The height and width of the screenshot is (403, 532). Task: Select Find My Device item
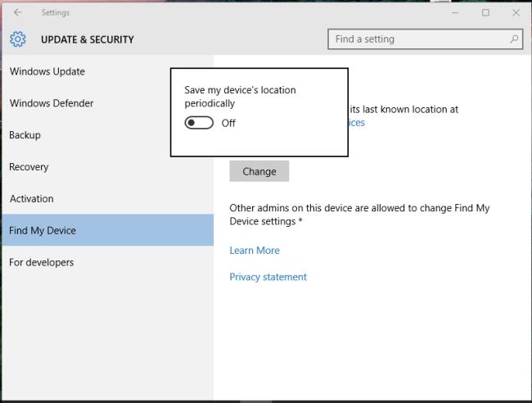[x=43, y=231]
